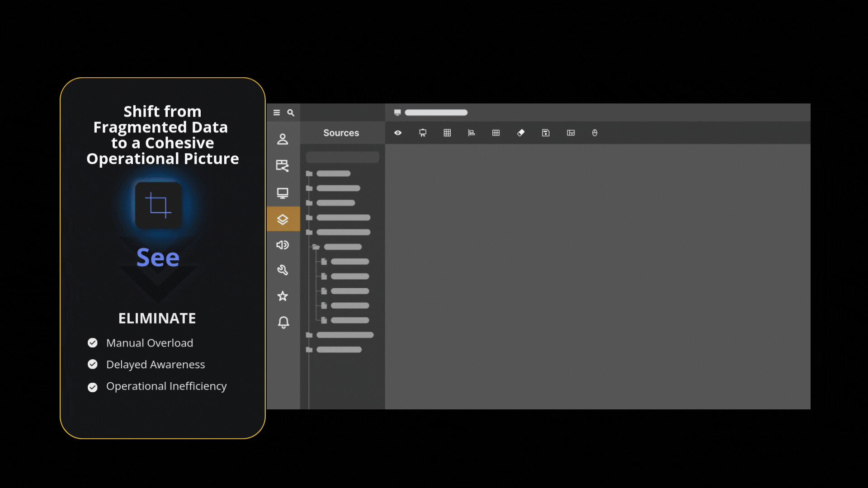868x488 pixels.
Task: Click the ELIMINATE heading
Action: click(157, 319)
